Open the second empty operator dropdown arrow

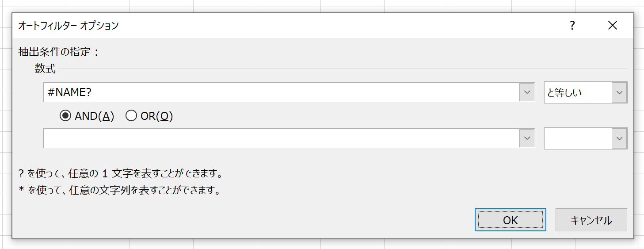click(619, 138)
